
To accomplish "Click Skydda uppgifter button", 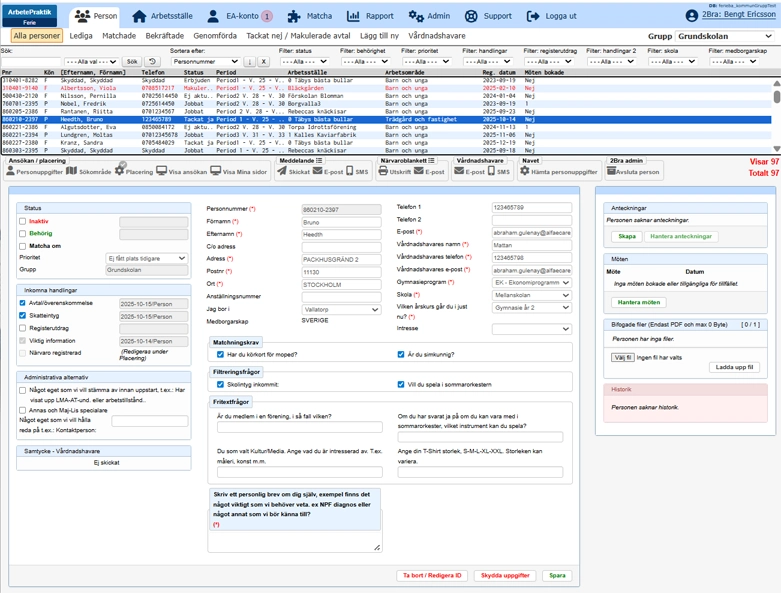I will pyautogui.click(x=505, y=576).
